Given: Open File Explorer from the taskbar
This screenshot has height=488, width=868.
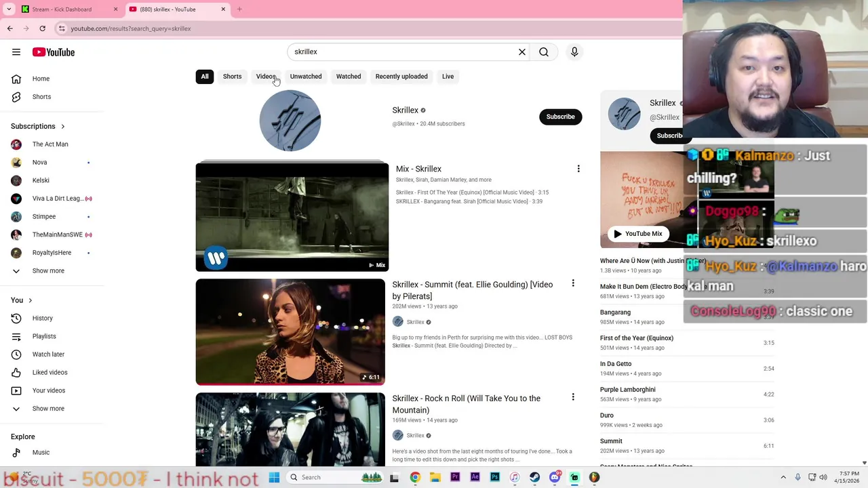Looking at the screenshot, I should click(435, 477).
